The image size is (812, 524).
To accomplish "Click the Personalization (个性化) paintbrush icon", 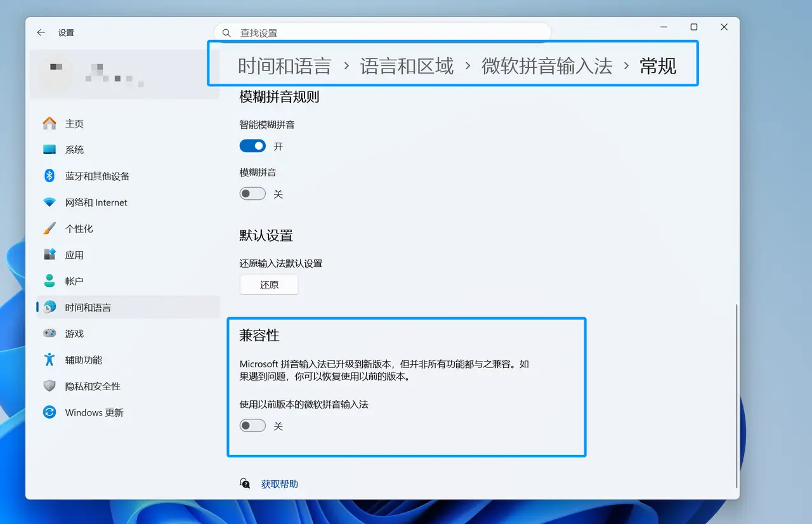I will [x=49, y=228].
